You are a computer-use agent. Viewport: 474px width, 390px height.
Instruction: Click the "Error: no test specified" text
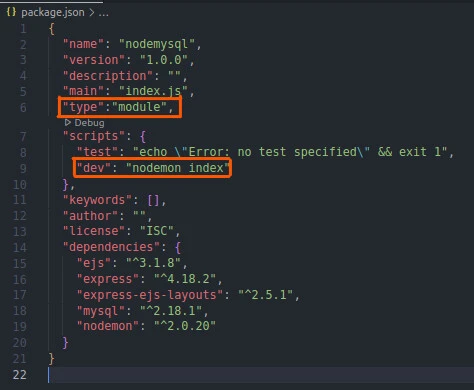tap(272, 152)
